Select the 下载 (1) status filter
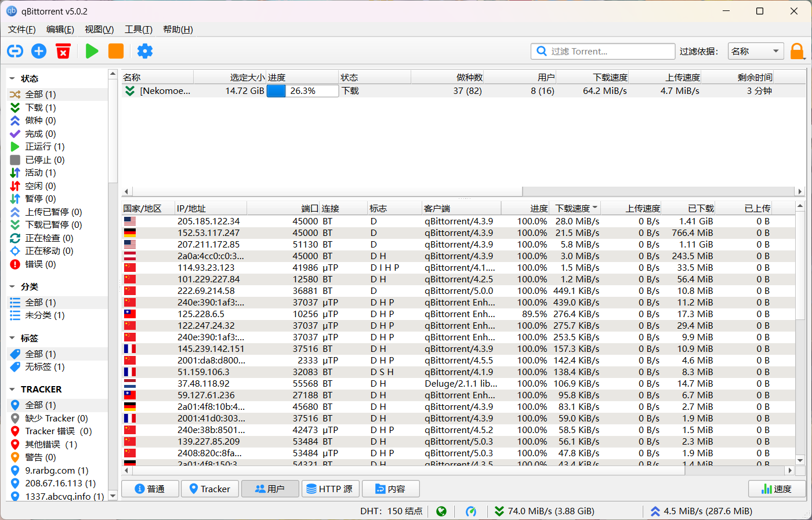Viewport: 812px width, 520px height. tap(58, 107)
